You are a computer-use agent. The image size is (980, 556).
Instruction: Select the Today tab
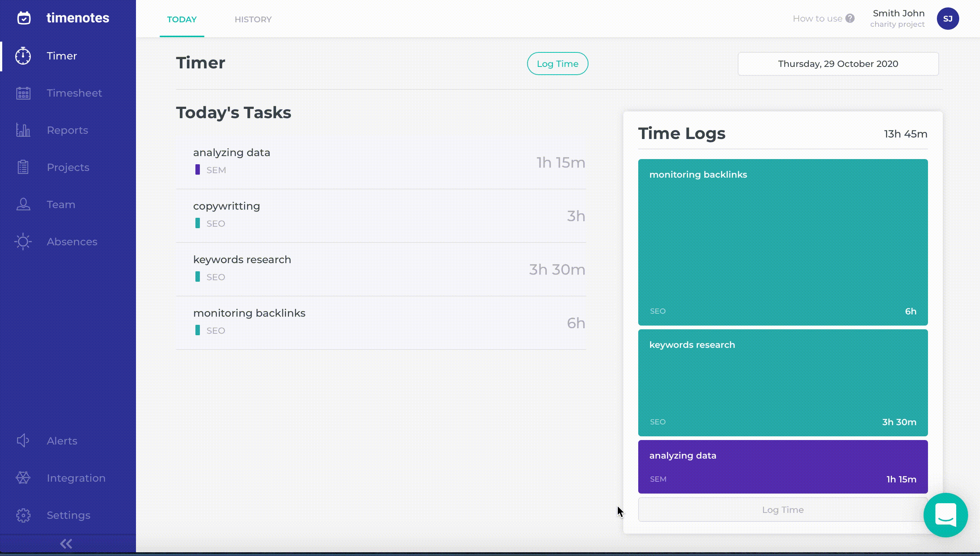tap(182, 19)
